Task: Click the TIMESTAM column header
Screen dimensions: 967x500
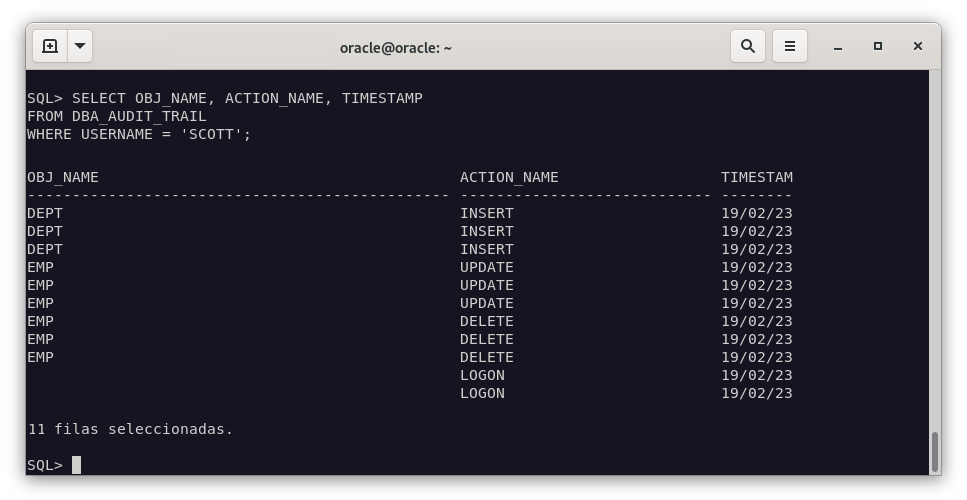Action: tap(756, 177)
